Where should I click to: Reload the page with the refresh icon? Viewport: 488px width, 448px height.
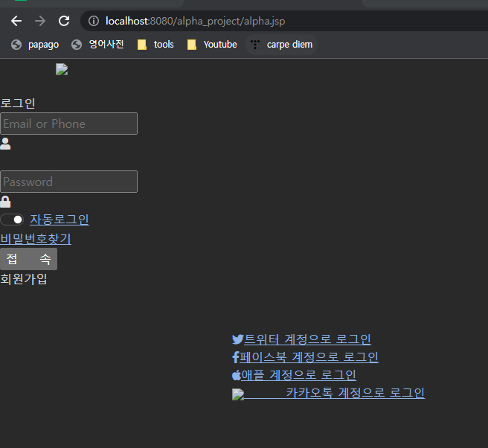pos(64,21)
